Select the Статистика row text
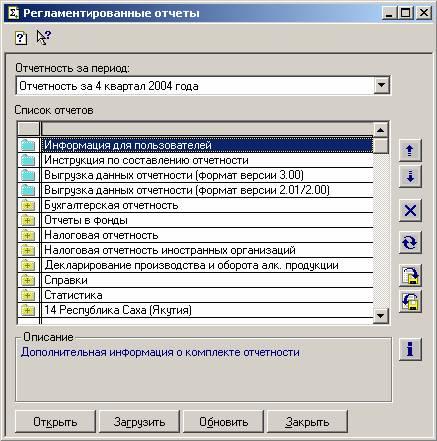The height and width of the screenshot is (441, 437). point(73,295)
